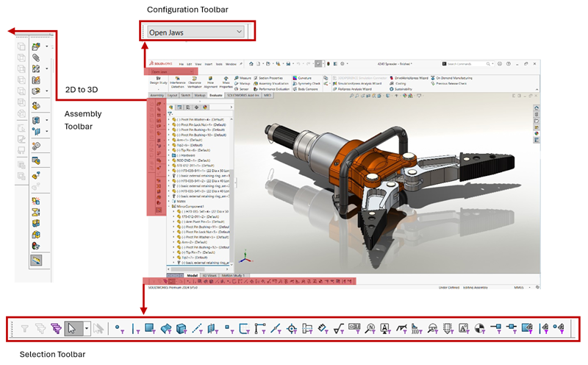Screen dimensions: 588x365
Task: Click the Measure tool
Action: coord(242,77)
